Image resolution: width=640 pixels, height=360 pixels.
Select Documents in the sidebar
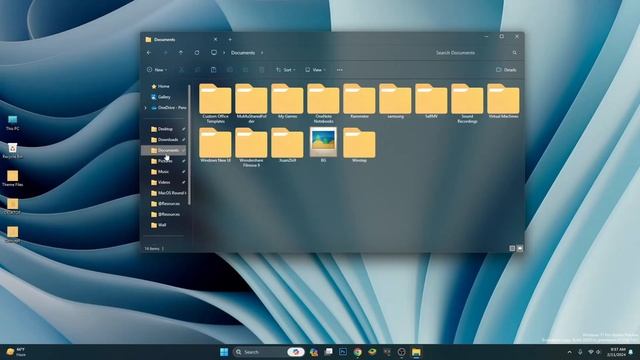coord(164,150)
